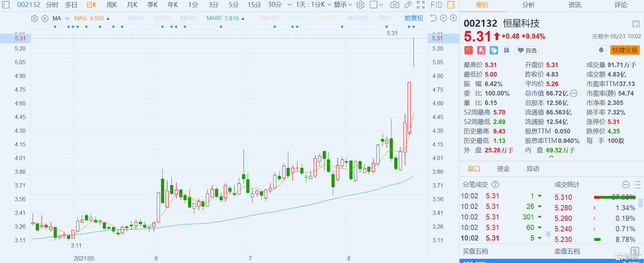Toggle MA10 moving average line

136,18
